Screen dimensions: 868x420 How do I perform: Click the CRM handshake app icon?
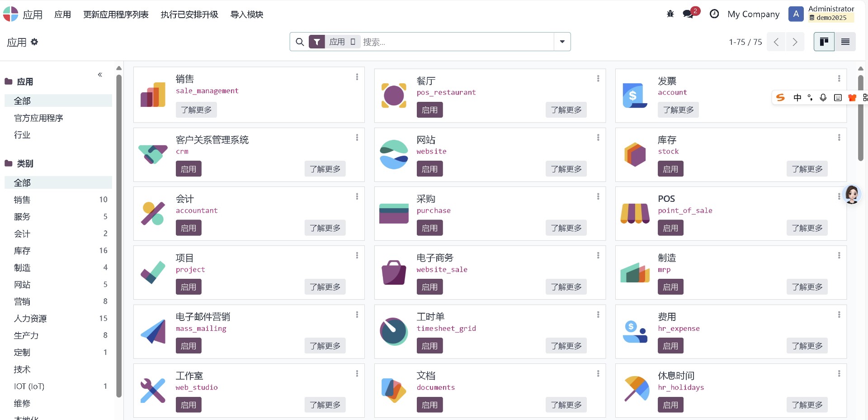pos(153,154)
